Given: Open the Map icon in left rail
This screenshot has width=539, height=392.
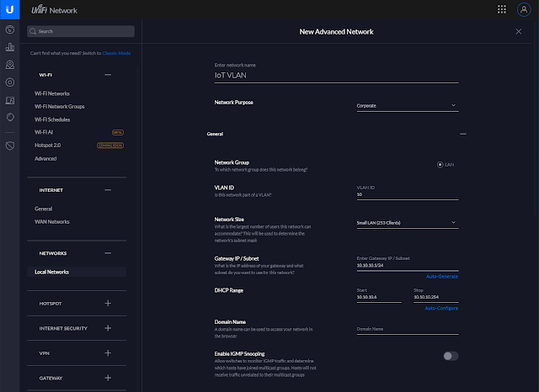Looking at the screenshot, I should pos(10,65).
